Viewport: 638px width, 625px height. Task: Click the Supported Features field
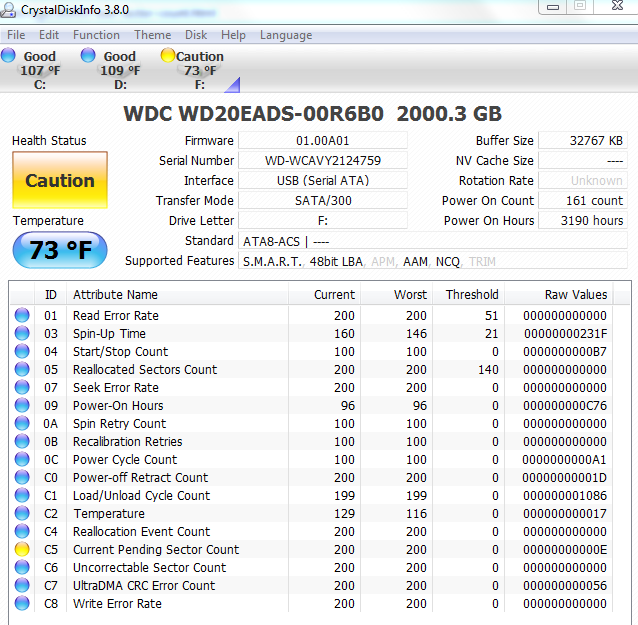click(x=433, y=261)
